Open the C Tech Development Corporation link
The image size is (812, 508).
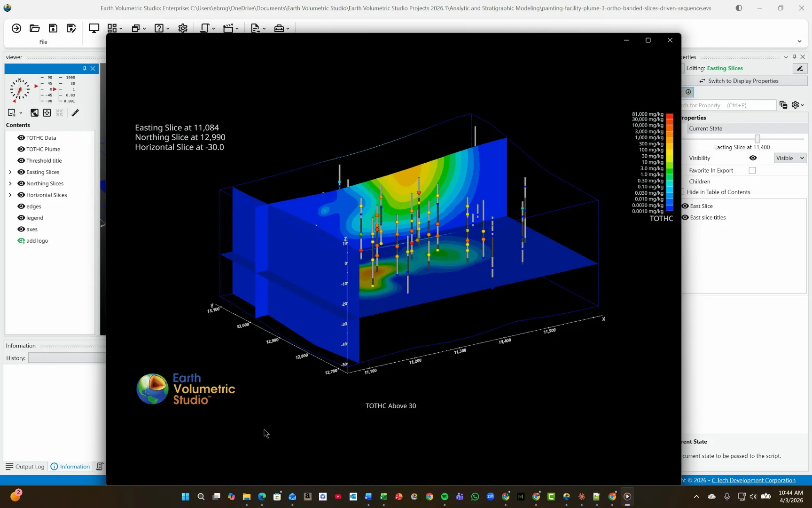[753, 480]
